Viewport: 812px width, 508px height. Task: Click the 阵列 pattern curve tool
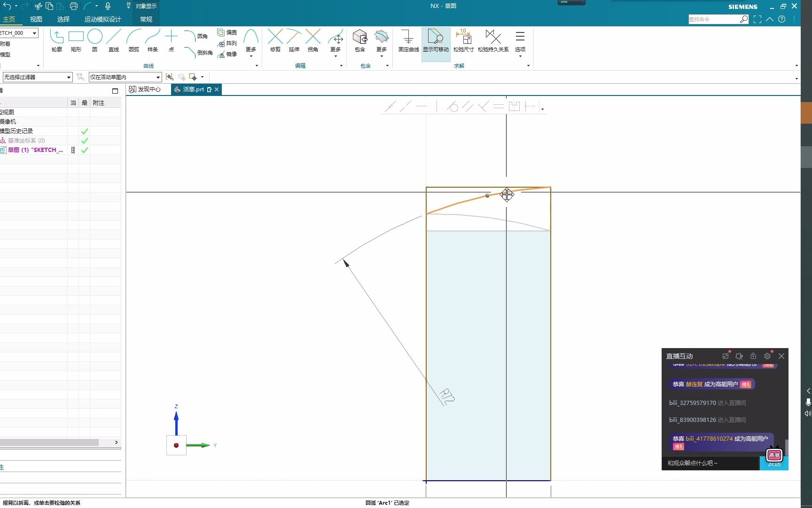[x=227, y=43]
